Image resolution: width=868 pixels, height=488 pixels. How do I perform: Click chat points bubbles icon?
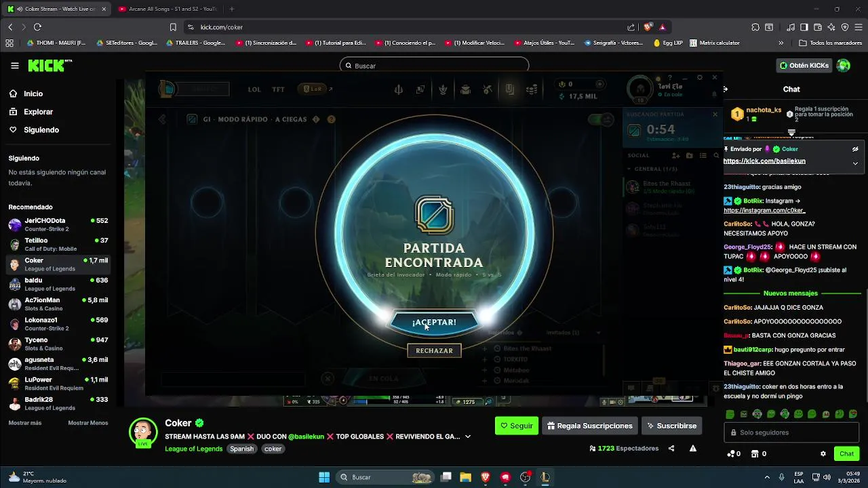point(730,454)
